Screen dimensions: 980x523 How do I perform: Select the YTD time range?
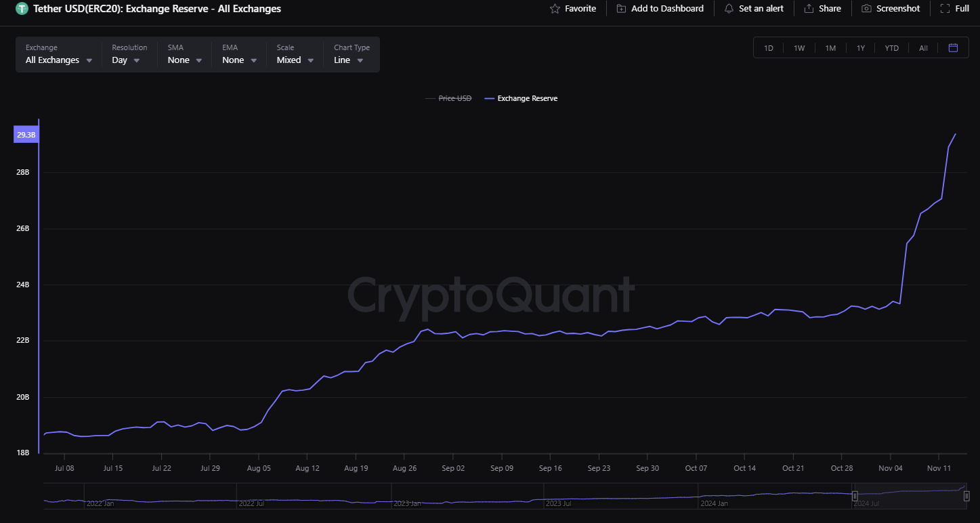(x=892, y=48)
